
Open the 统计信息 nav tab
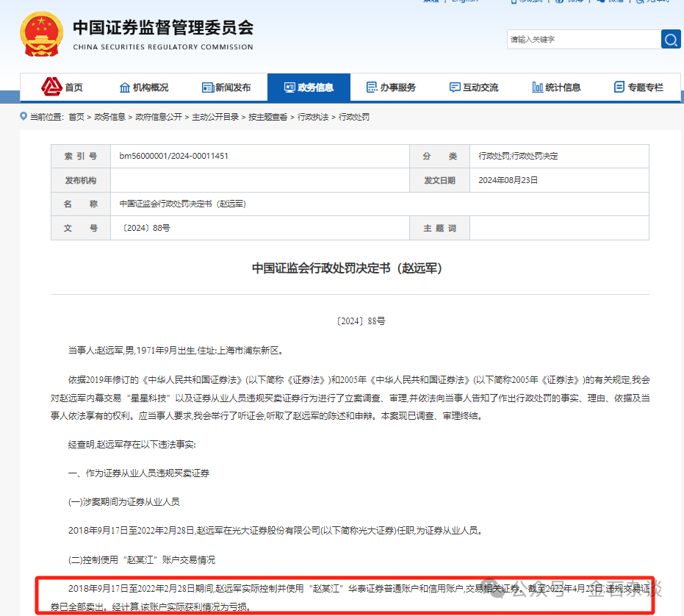556,87
